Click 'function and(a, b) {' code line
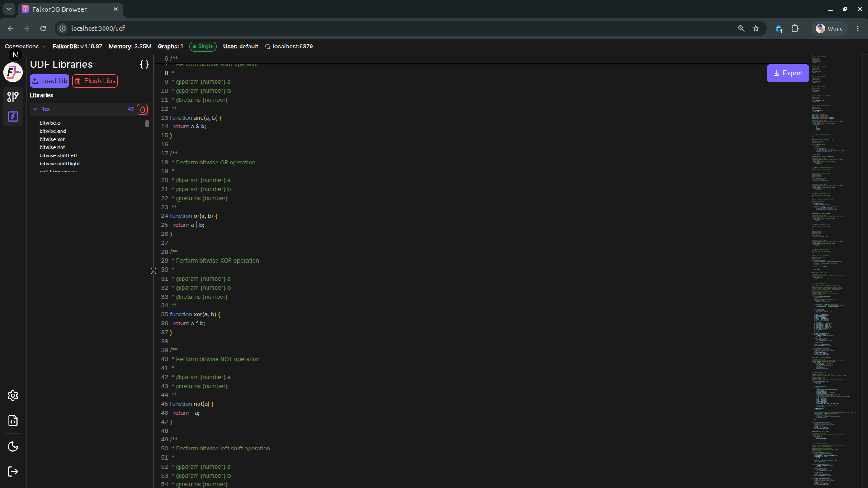The image size is (868, 488). tap(196, 118)
